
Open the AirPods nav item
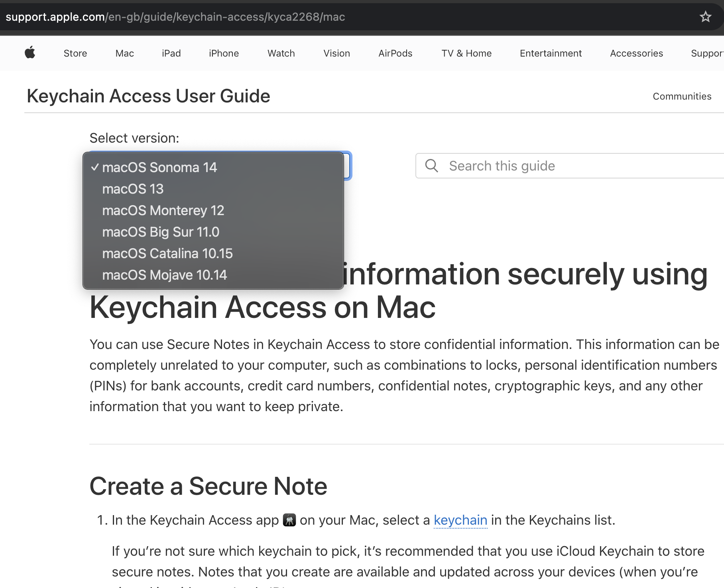click(395, 53)
